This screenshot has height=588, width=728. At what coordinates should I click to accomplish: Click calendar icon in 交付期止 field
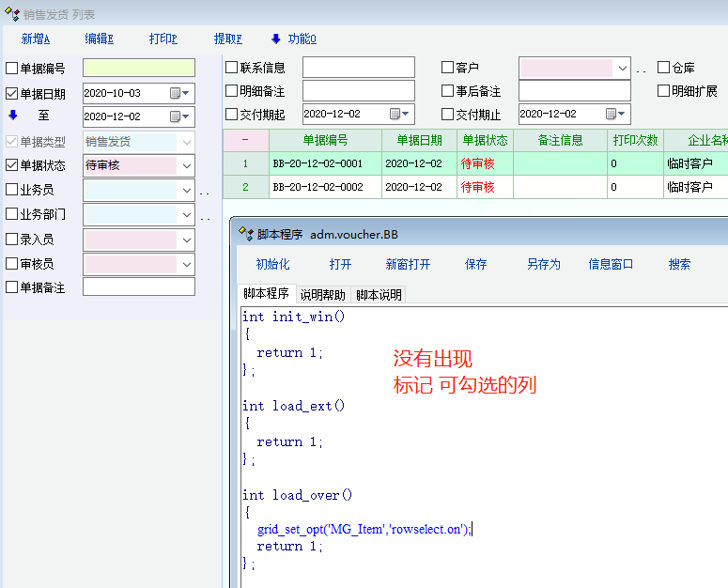click(612, 114)
